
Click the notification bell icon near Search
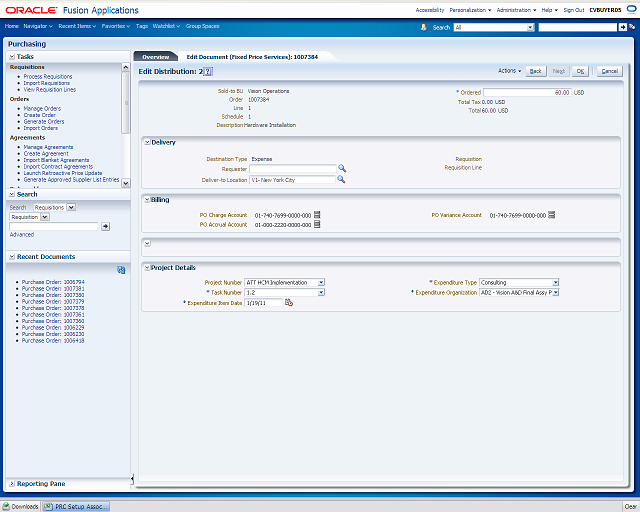tap(424, 27)
